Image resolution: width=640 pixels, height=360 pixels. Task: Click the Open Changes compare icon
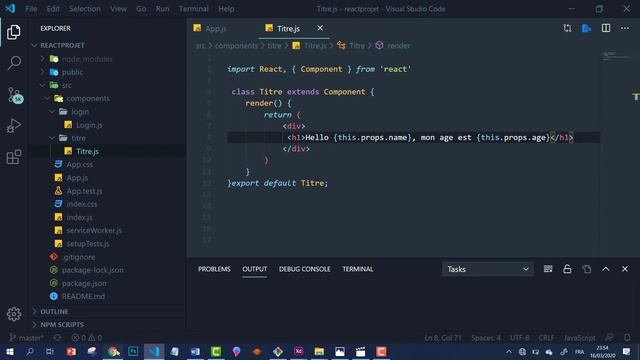[x=567, y=28]
